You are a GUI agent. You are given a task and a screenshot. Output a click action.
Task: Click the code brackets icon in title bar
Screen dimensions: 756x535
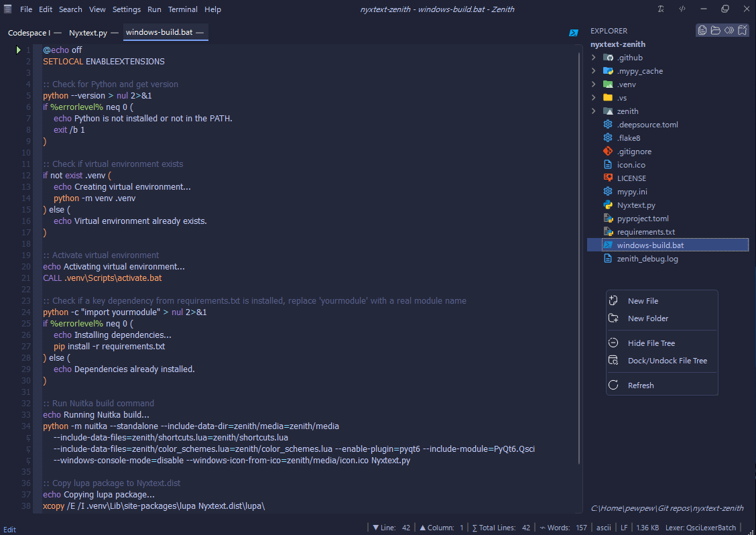pyautogui.click(x=682, y=9)
